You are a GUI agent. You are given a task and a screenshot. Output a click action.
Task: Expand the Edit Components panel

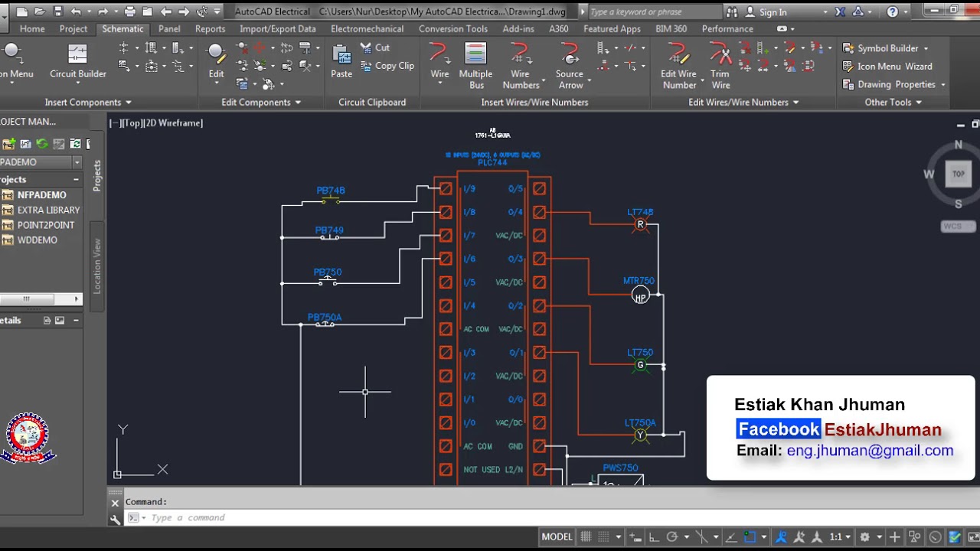261,103
